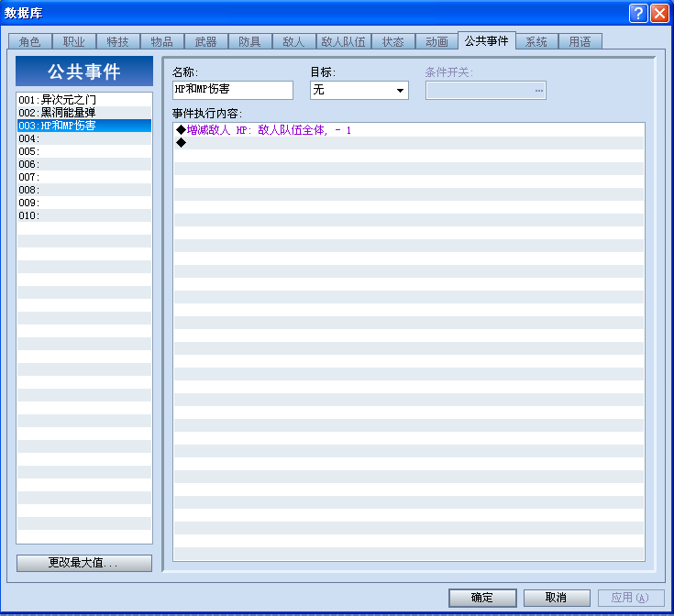Open the 动画 tab
This screenshot has width=674, height=616.
click(x=436, y=41)
